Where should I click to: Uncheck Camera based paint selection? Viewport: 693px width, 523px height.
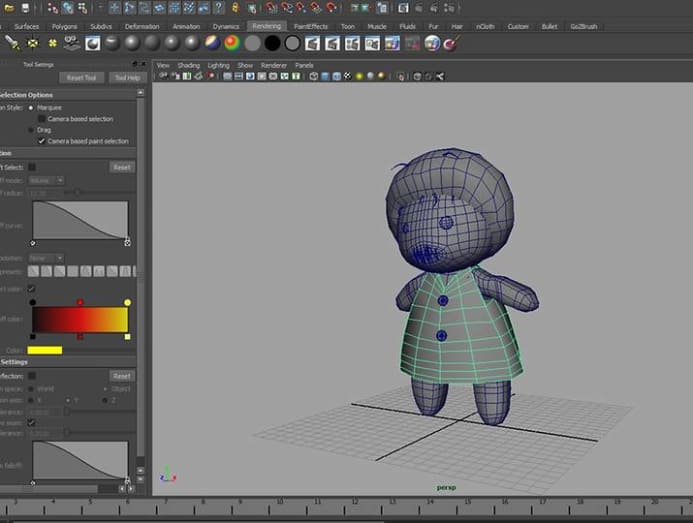[x=41, y=141]
